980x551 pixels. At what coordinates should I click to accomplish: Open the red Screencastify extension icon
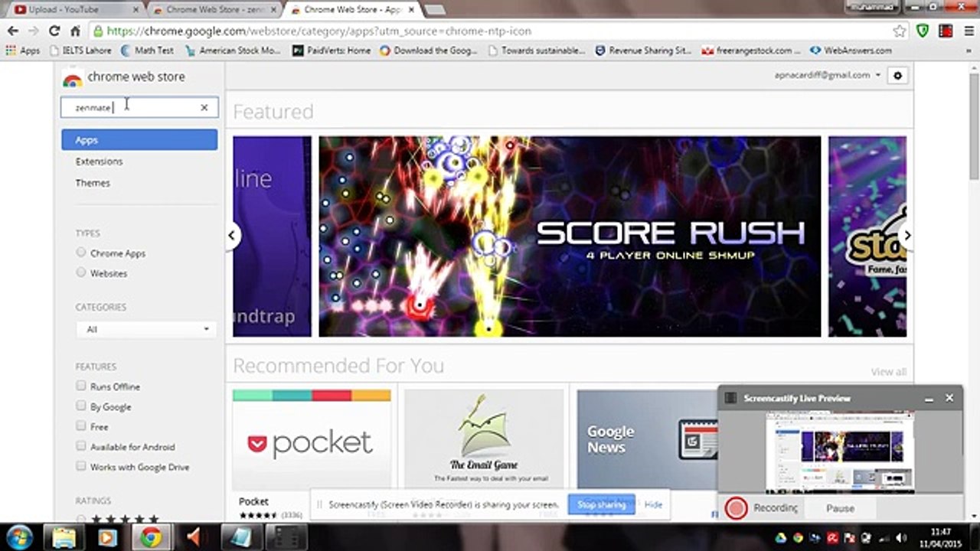click(946, 31)
